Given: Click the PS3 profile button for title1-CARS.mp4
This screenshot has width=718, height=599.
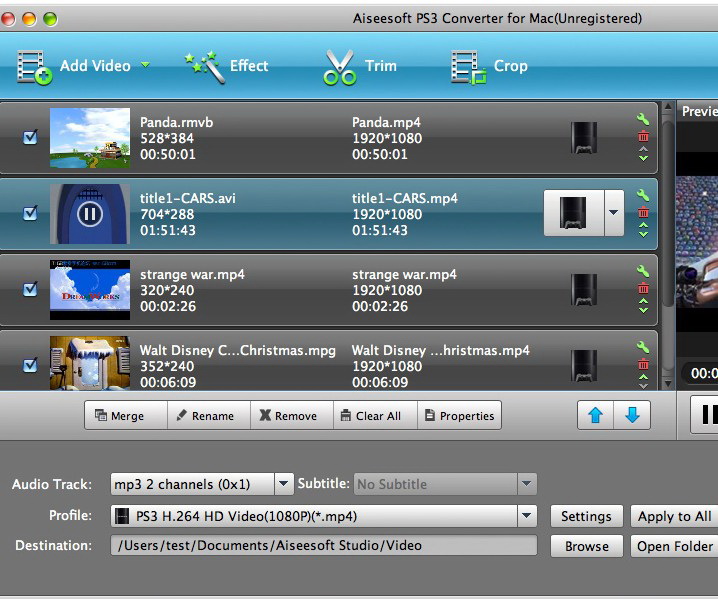Looking at the screenshot, I should click(573, 213).
